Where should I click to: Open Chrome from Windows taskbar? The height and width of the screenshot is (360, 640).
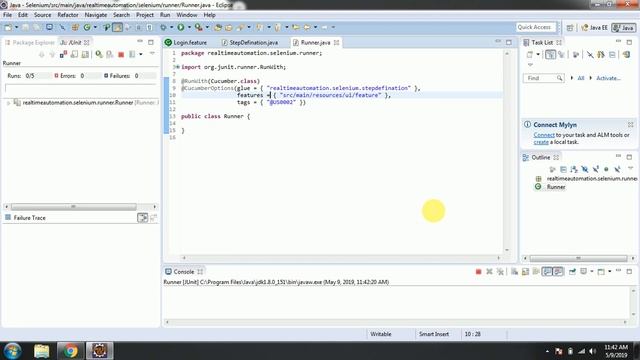[70, 351]
